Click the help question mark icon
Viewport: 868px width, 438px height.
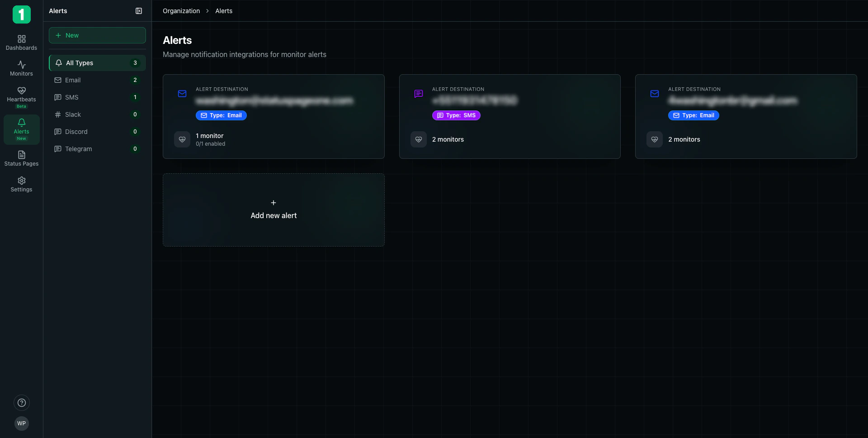21,403
